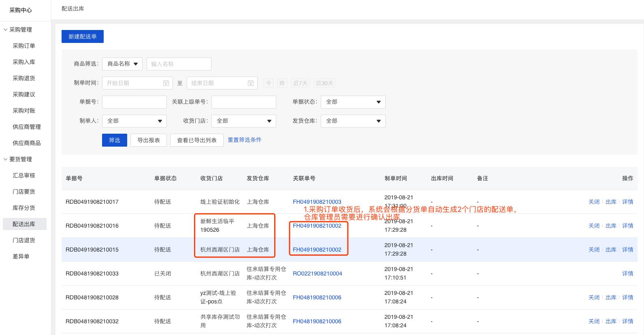Open 门店要货 in the sidebar
The image size is (644, 335).
pos(24,192)
